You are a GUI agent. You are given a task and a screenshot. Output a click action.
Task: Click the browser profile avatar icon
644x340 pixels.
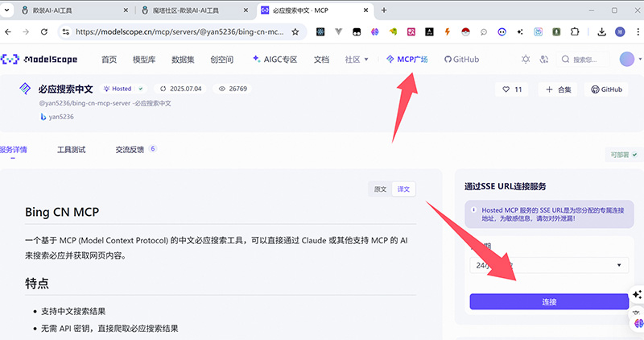pos(620,31)
